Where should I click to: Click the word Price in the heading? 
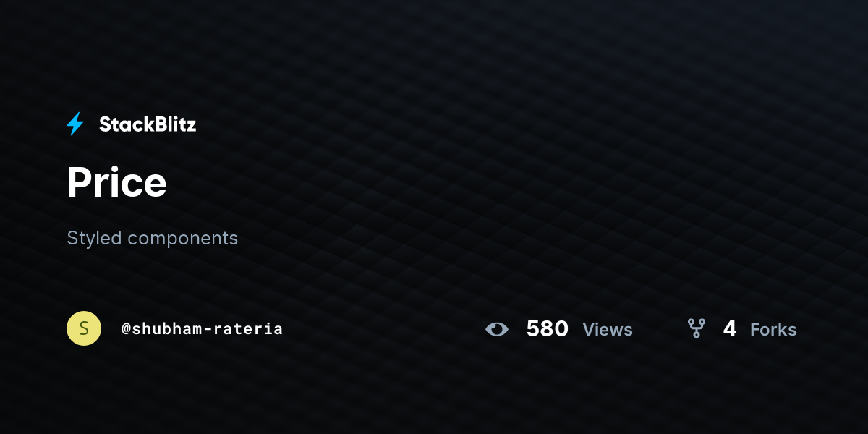(116, 182)
